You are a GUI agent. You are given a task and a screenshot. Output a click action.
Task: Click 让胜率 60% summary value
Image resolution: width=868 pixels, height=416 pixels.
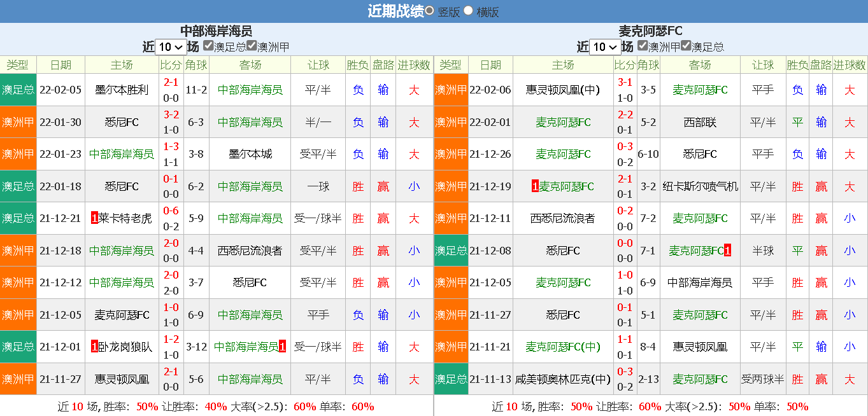tap(650, 406)
